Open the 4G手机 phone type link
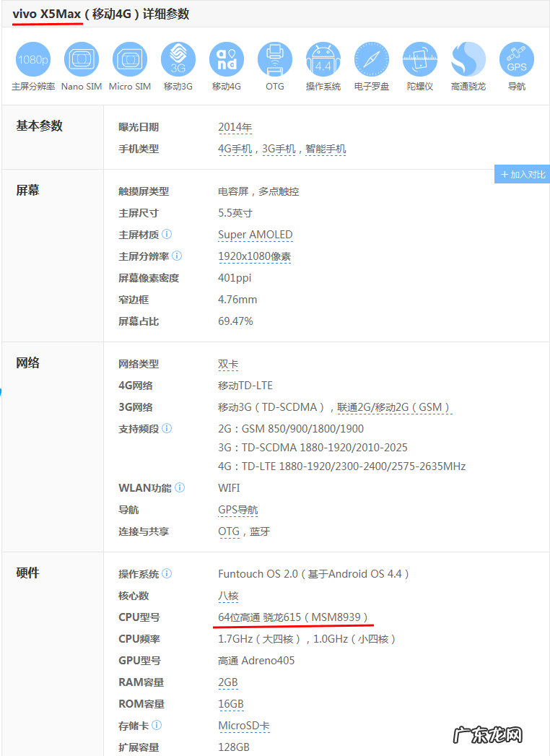The width and height of the screenshot is (550, 756). click(x=235, y=149)
